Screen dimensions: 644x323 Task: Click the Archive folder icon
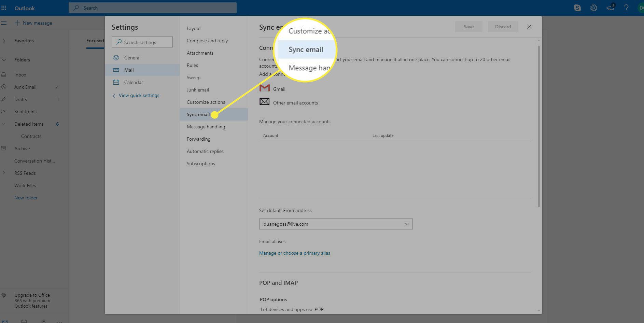(4, 148)
